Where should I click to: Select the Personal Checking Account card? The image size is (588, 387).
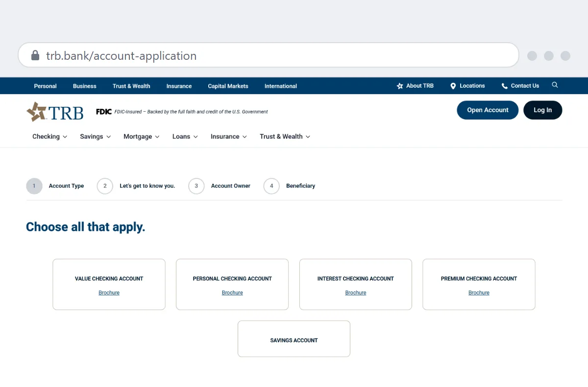(x=232, y=284)
